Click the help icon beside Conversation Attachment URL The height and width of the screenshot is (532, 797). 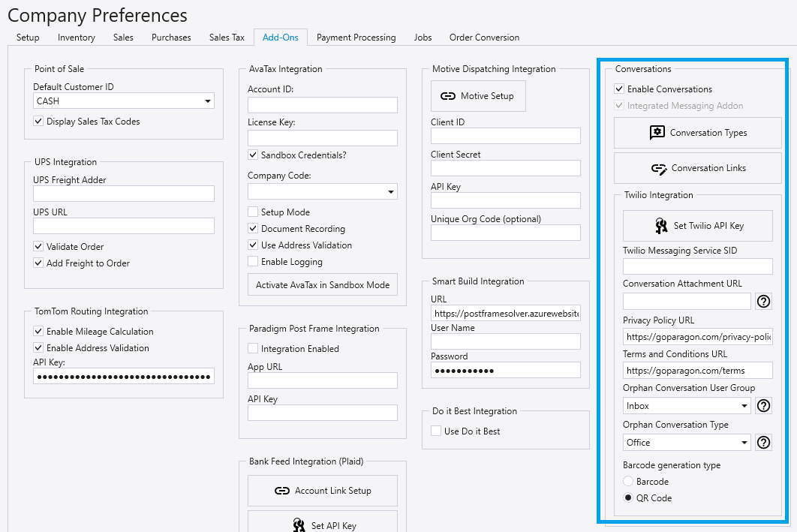[x=763, y=302]
